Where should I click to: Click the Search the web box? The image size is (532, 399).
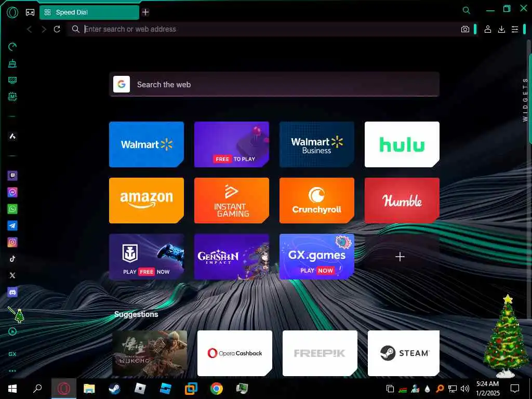pyautogui.click(x=274, y=84)
